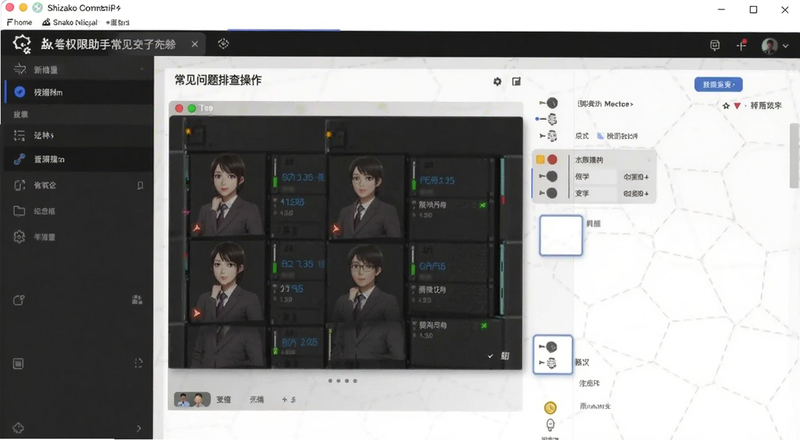This screenshot has width=800, height=440.
Task: Click the lightbulb icon below the clock
Action: (x=550, y=424)
